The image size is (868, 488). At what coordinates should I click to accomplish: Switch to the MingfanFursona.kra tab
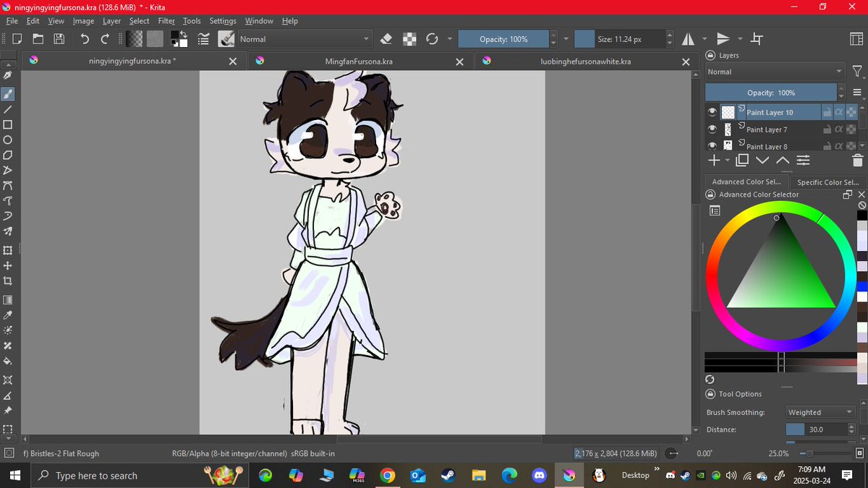pyautogui.click(x=359, y=61)
